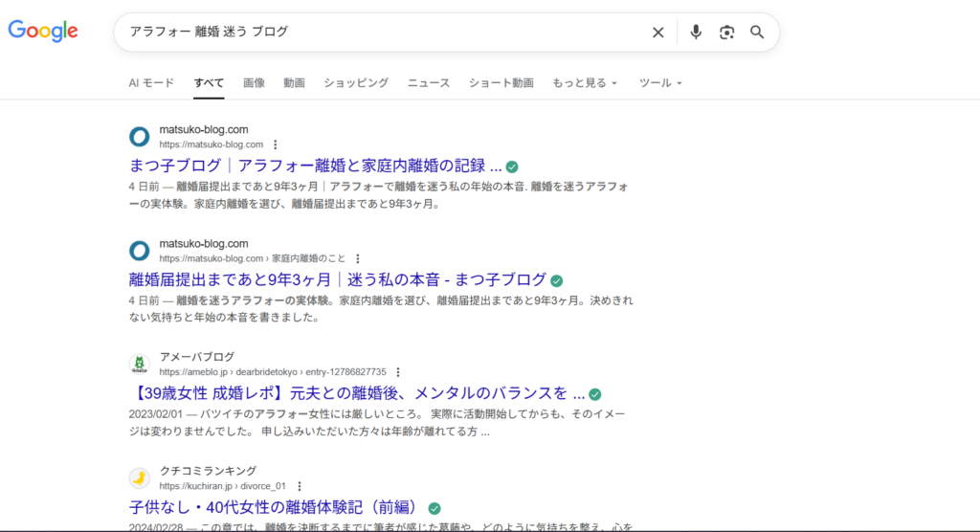Screen dimensions: 980x532
Task: Click the magnifier search button
Action: [x=757, y=32]
